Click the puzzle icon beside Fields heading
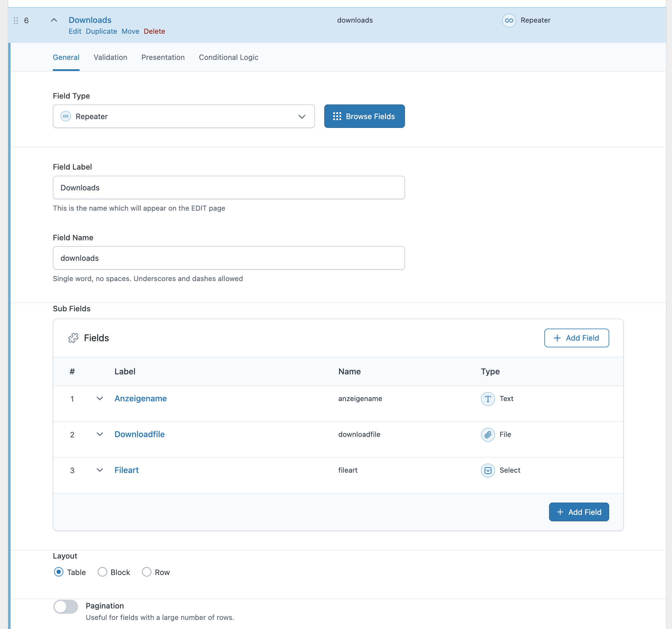 coord(73,338)
